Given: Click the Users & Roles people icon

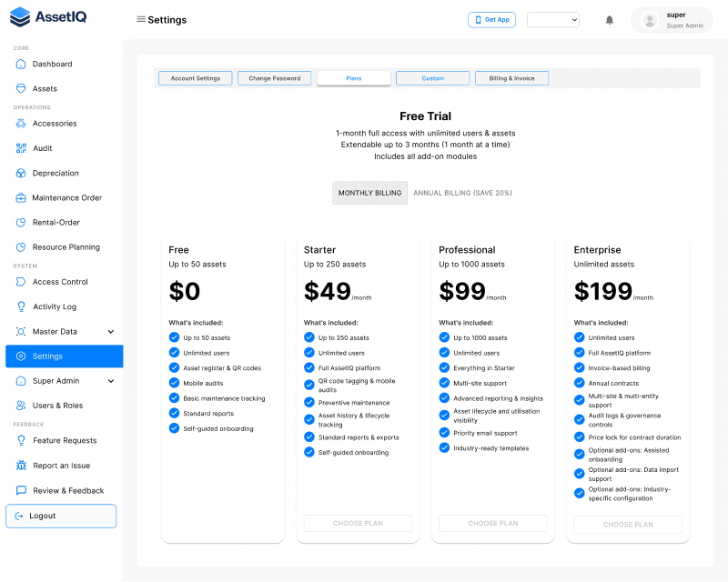Looking at the screenshot, I should [21, 406].
